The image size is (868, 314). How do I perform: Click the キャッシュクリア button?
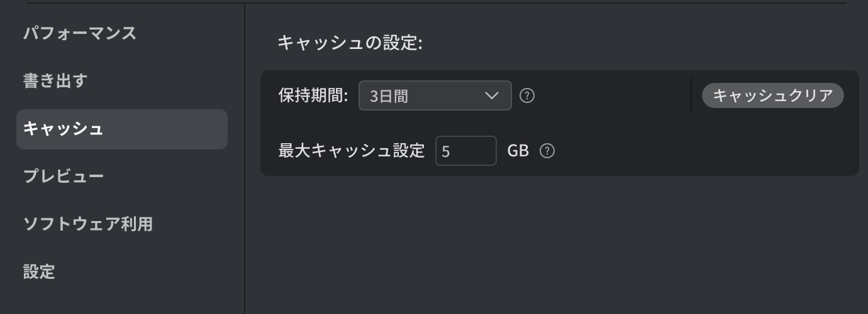coord(773,95)
